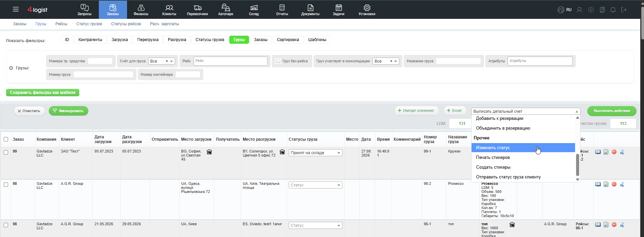Tick the checkbox for order 99 row
The image size is (644, 237).
(x=6, y=152)
